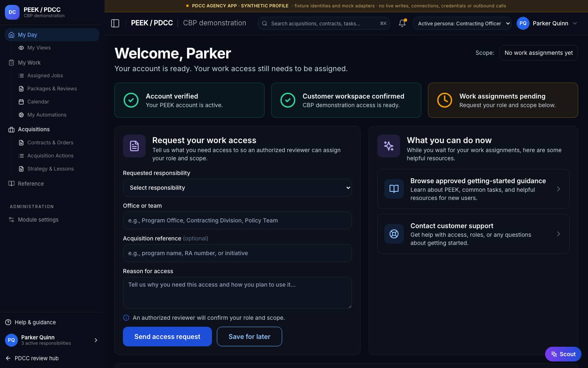Click the open book guidance icon

(394, 189)
